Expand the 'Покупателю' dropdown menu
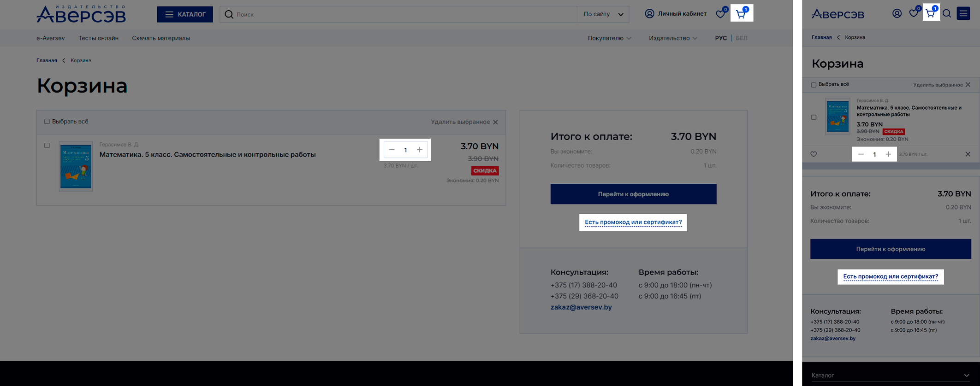Screen dimensions: 980x386 pyautogui.click(x=609, y=38)
